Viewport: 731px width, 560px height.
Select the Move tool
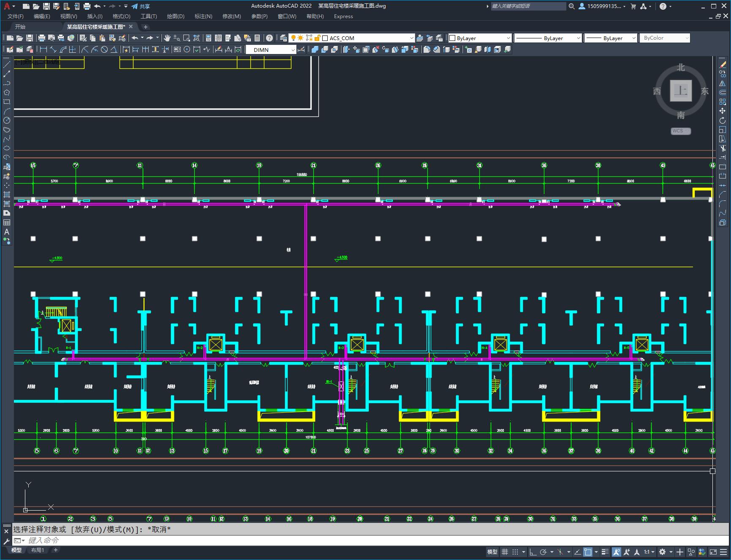pyautogui.click(x=723, y=111)
